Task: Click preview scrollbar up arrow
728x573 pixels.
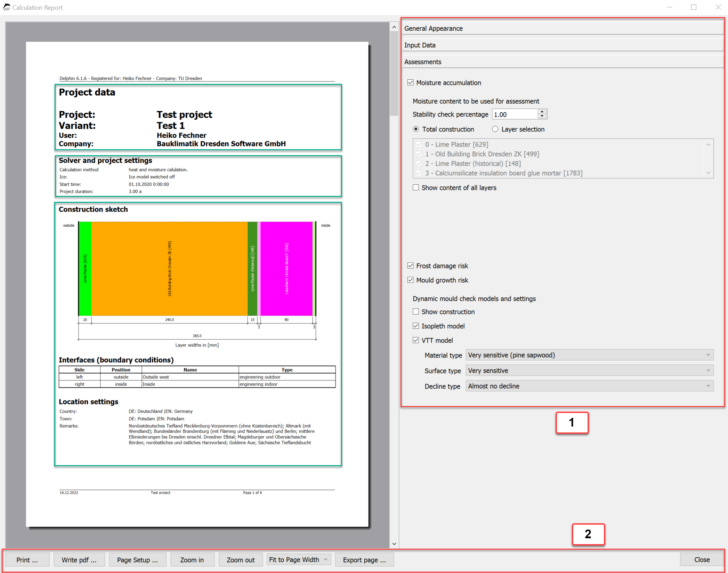Action: [x=394, y=27]
